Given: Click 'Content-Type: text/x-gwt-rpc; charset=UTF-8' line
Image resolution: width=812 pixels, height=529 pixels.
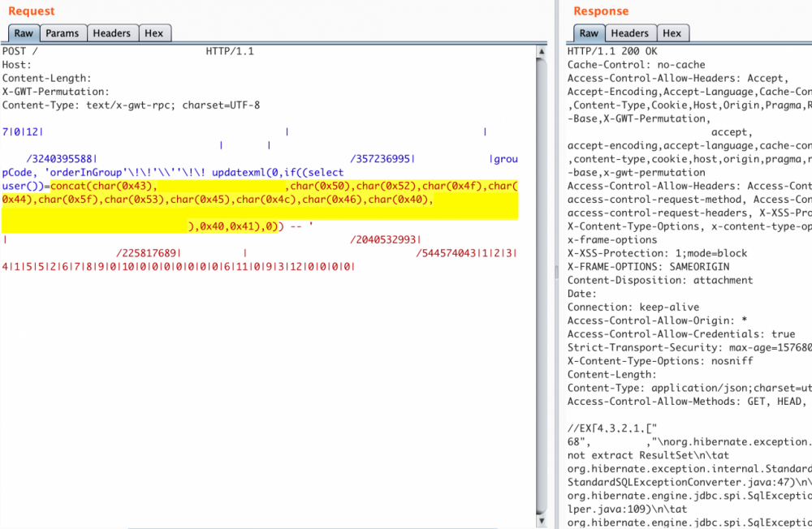Looking at the screenshot, I should (131, 105).
